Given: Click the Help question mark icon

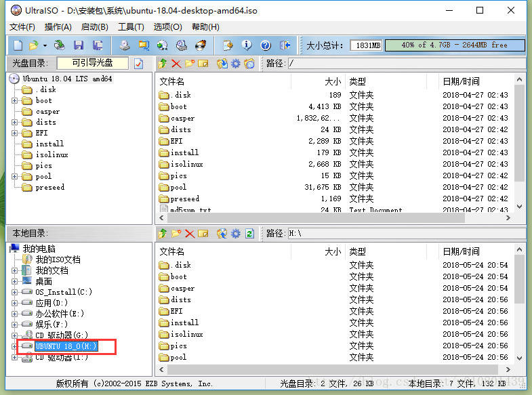Looking at the screenshot, I should (266, 45).
